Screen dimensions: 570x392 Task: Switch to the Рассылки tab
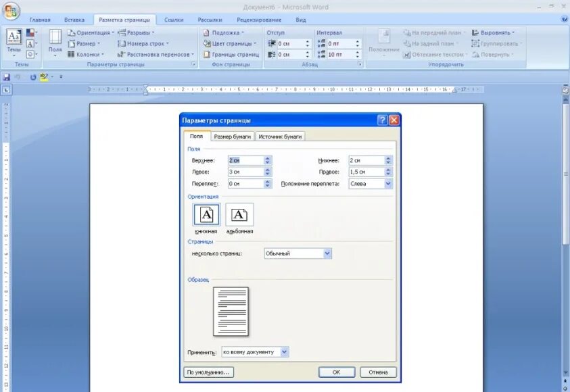(210, 20)
